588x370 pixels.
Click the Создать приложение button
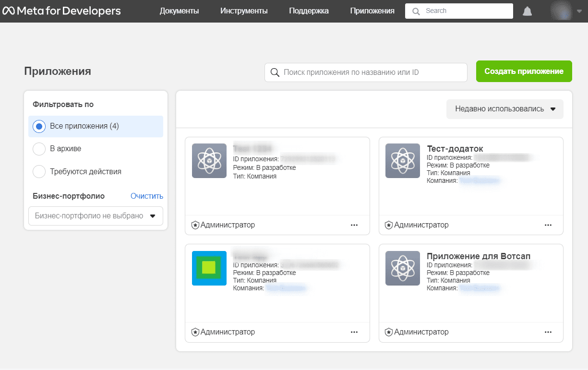[524, 71]
